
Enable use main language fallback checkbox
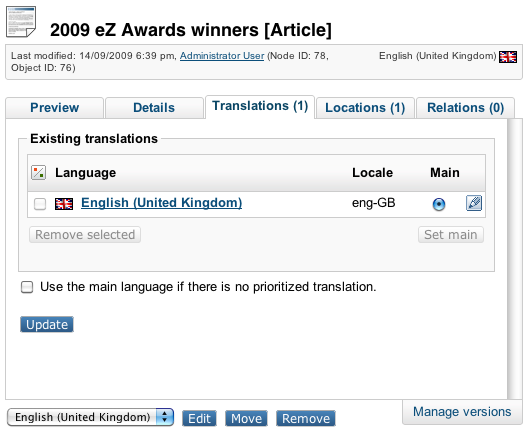27,287
